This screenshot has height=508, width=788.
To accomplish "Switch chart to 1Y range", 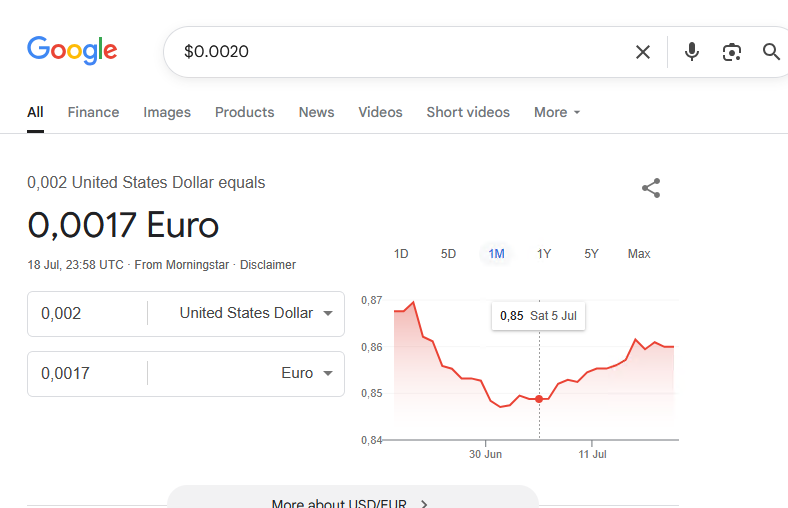I will click(x=544, y=254).
